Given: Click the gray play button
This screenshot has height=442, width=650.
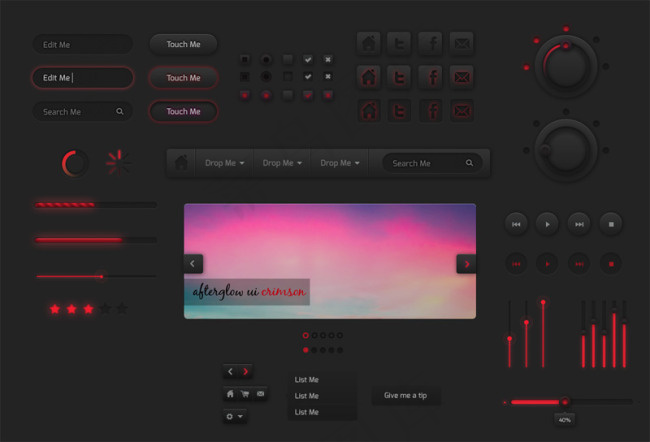Looking at the screenshot, I should point(547,224).
